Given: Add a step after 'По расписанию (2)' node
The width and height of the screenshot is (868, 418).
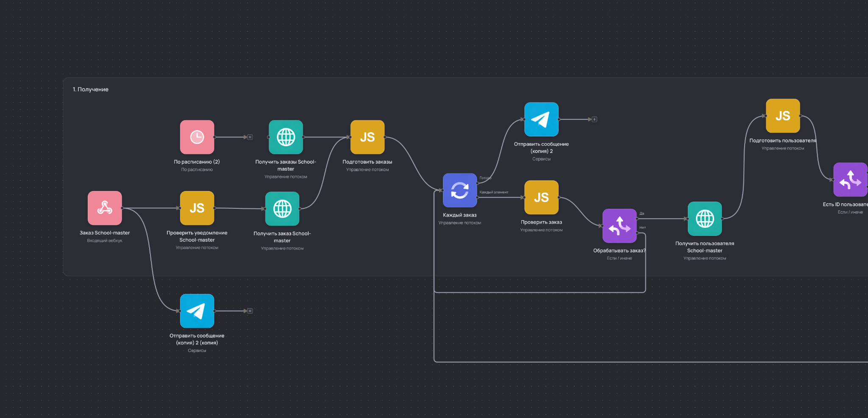Looking at the screenshot, I should [x=250, y=137].
